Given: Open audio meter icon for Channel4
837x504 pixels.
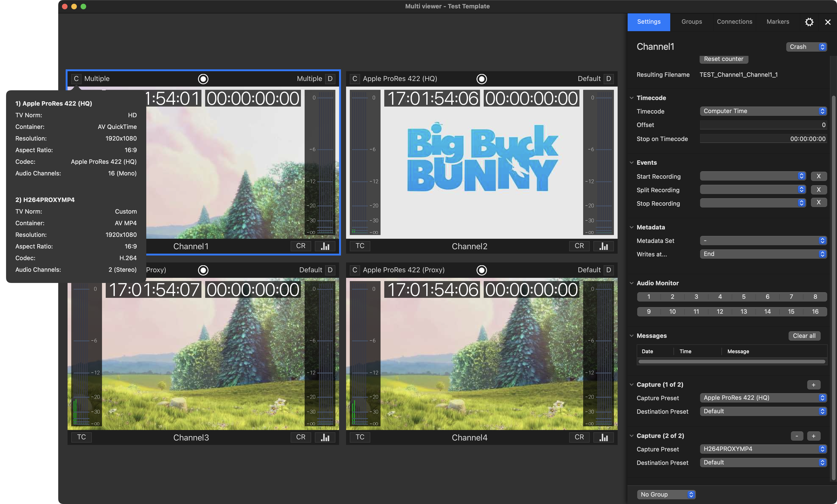Looking at the screenshot, I should click(604, 437).
